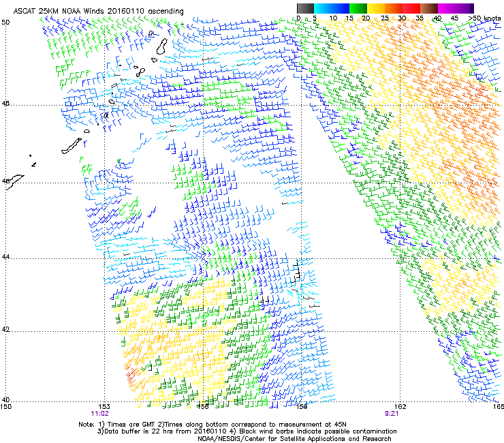The image size is (504, 443).
Task: Click the legend tick label '25'
Action: (x=385, y=18)
